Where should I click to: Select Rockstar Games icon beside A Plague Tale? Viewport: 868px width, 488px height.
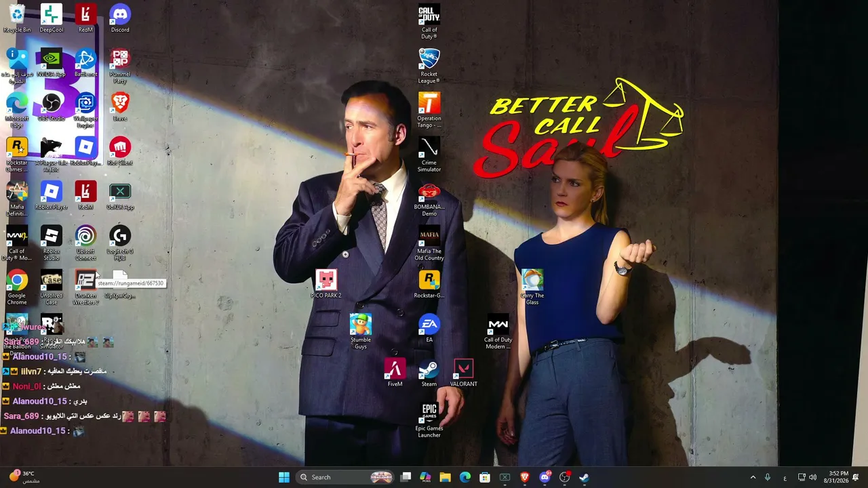(x=17, y=155)
